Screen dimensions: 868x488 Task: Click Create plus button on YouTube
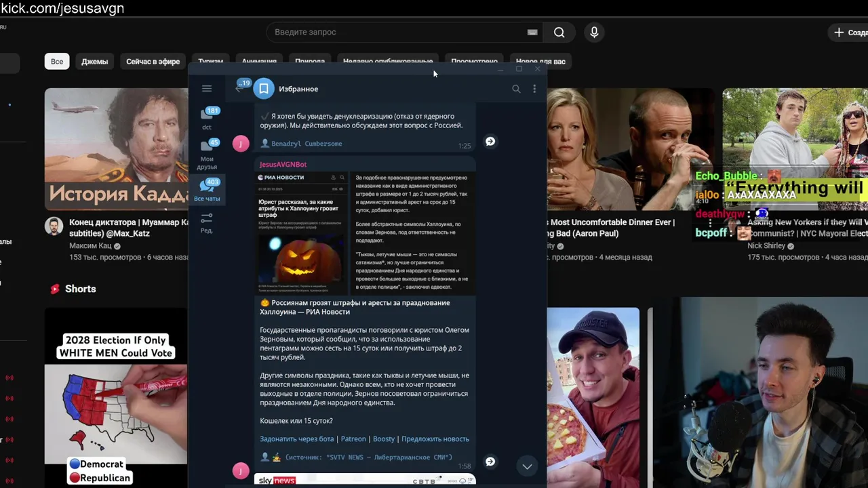click(x=849, y=32)
